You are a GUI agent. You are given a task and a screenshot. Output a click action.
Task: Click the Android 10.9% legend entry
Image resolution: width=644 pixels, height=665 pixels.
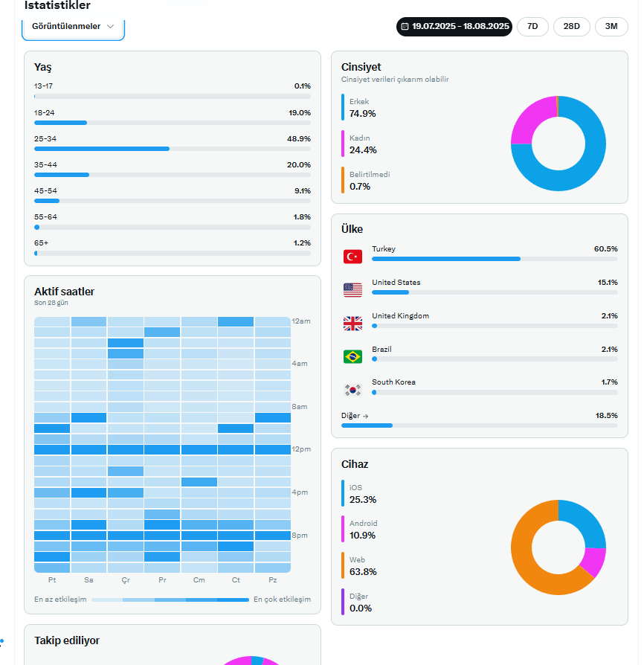tap(359, 530)
